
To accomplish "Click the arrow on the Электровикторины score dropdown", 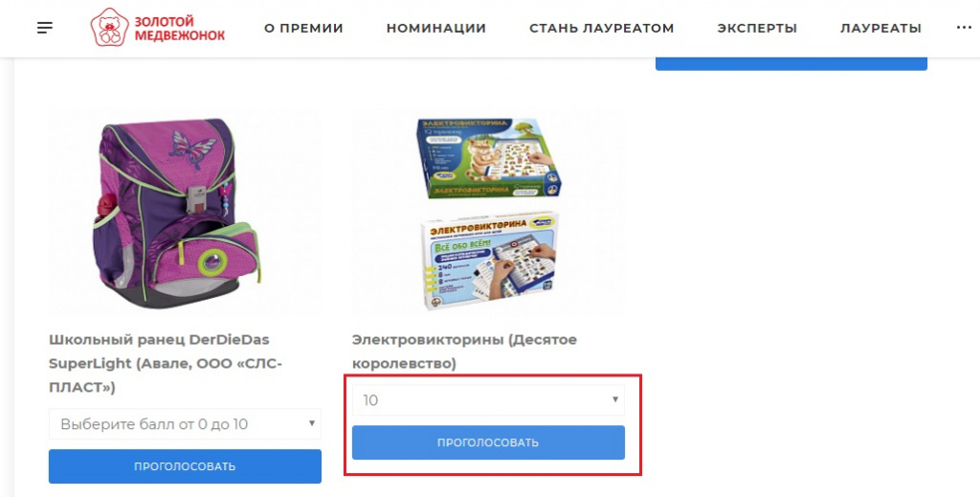I will pos(615,399).
